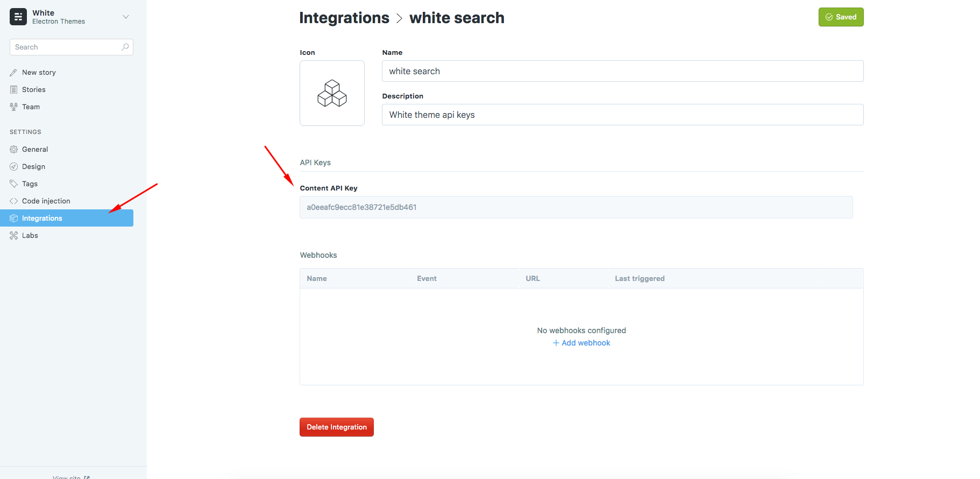Click the General gear icon
This screenshot has height=479, width=980.
13,150
